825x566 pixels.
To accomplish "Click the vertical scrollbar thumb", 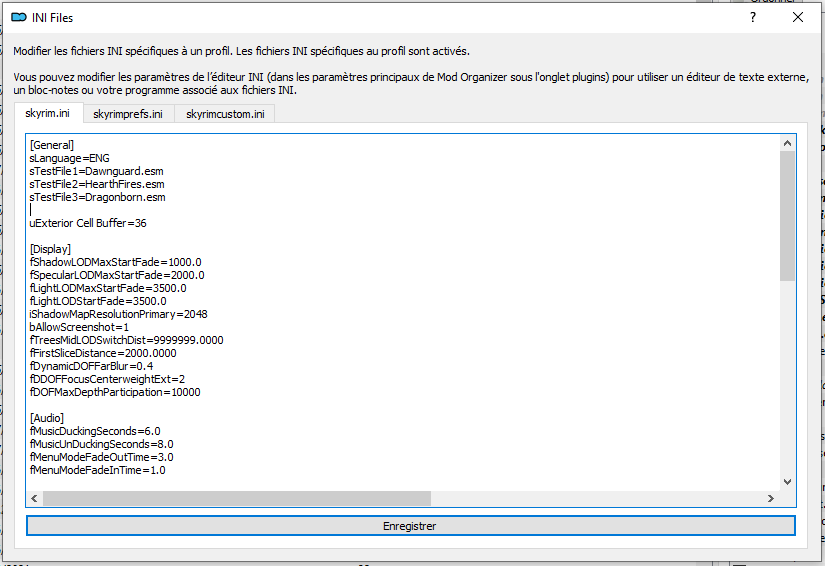I will 787,216.
